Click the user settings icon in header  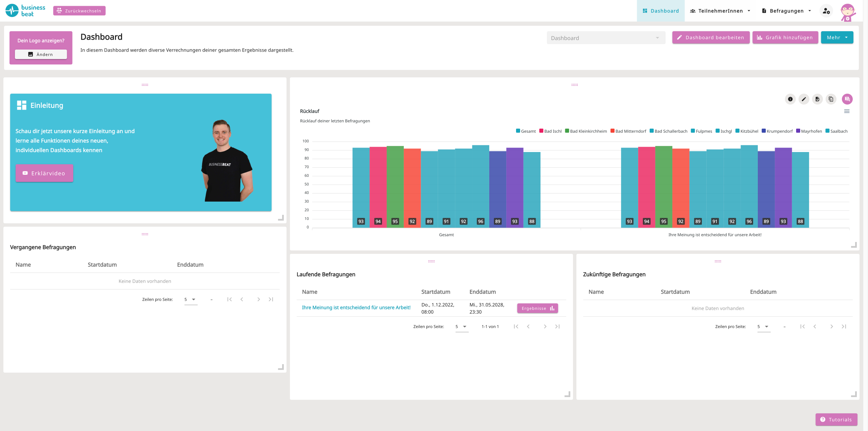tap(826, 11)
